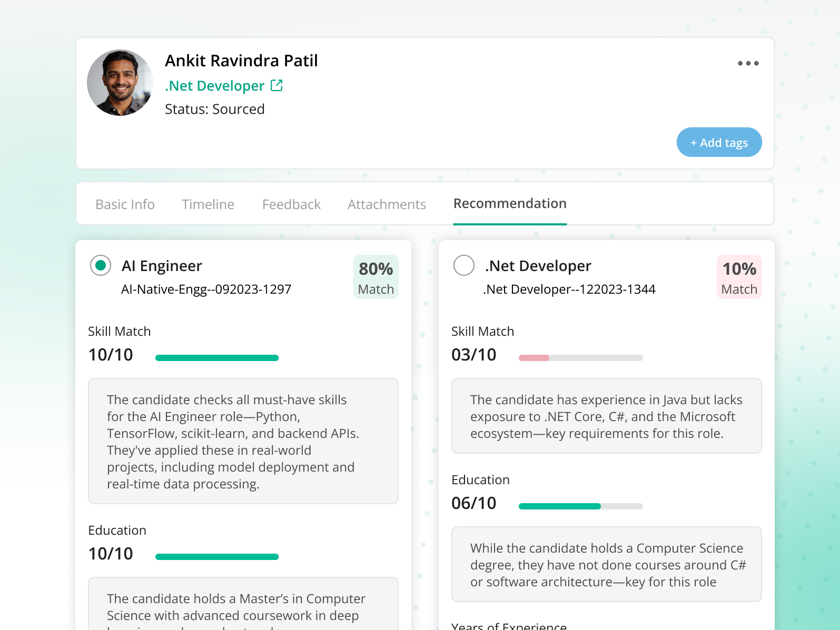
Task: Select the AI Engineer radio button
Action: (x=101, y=265)
